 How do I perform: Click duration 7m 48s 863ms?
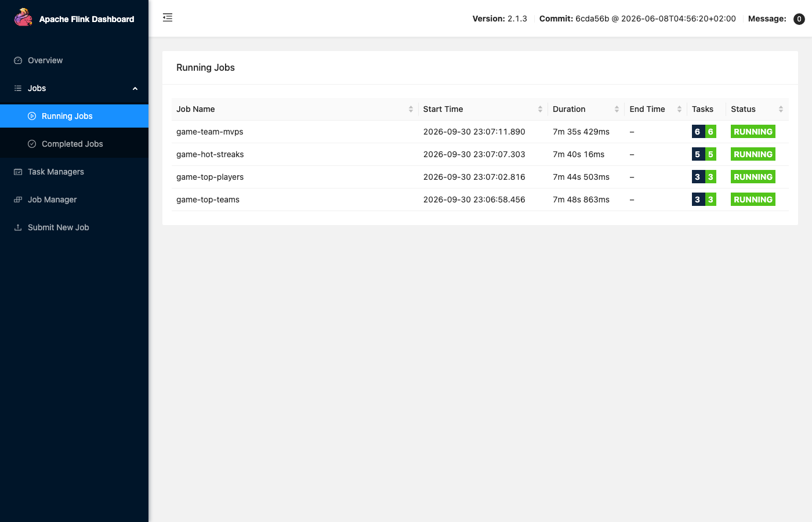[581, 200]
